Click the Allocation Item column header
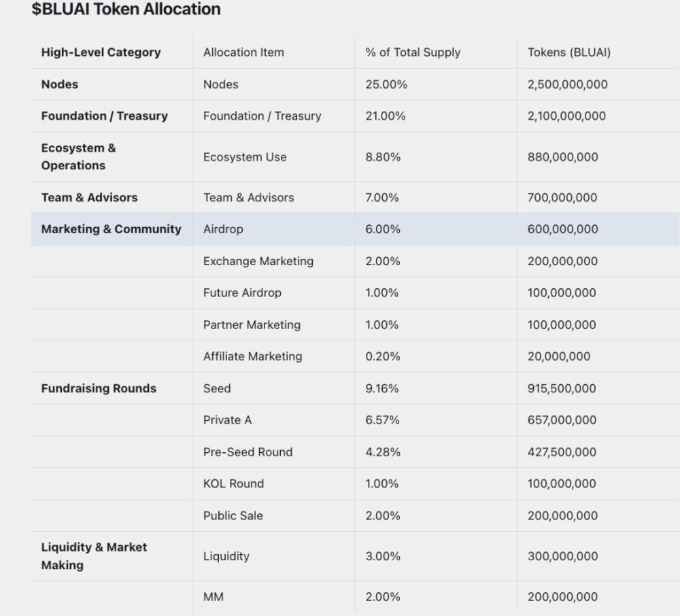 pos(243,52)
